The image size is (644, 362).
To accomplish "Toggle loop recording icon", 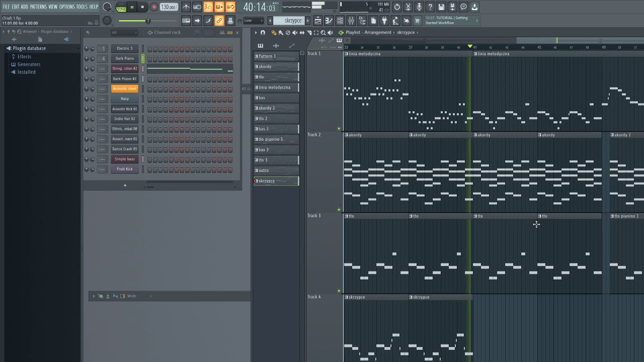I will click(230, 7).
